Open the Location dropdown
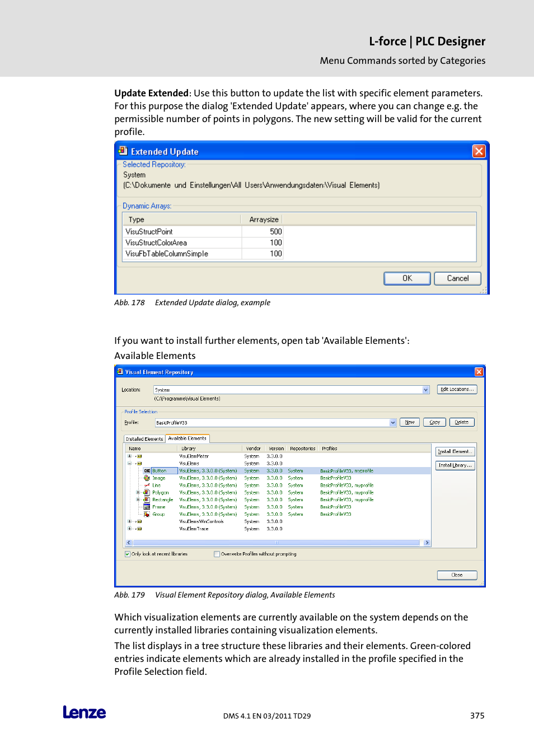This screenshot has height=756, width=534. point(426,390)
